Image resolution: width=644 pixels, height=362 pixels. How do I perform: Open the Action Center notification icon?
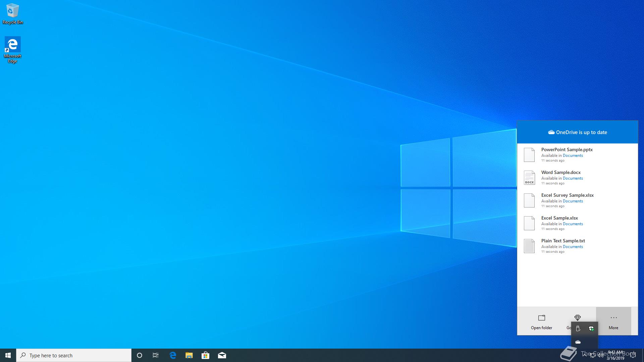pyautogui.click(x=633, y=355)
